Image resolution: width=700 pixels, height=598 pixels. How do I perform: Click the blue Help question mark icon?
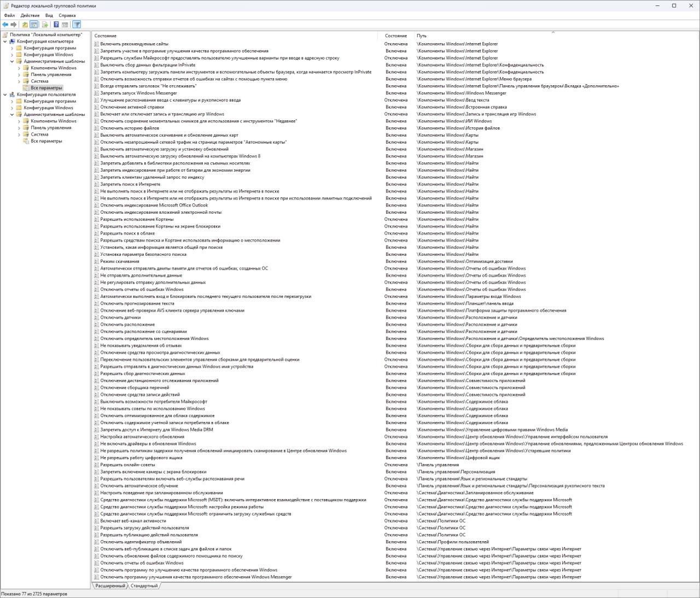coord(56,25)
